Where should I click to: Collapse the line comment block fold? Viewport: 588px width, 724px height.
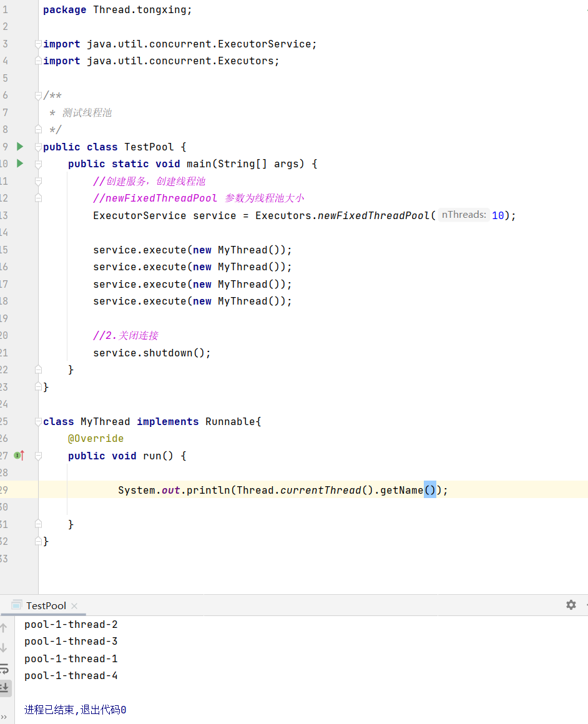[x=38, y=181]
